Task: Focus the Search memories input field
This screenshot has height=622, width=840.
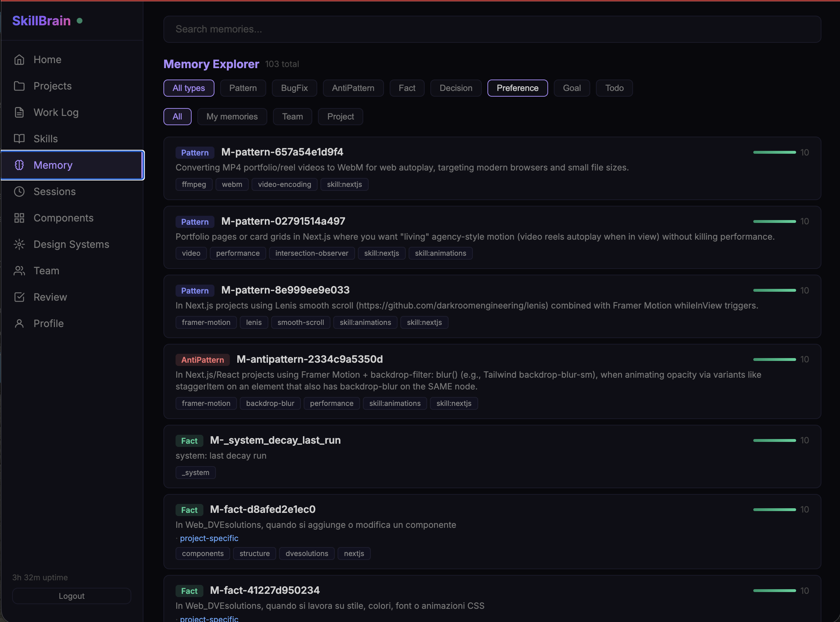Action: click(492, 29)
